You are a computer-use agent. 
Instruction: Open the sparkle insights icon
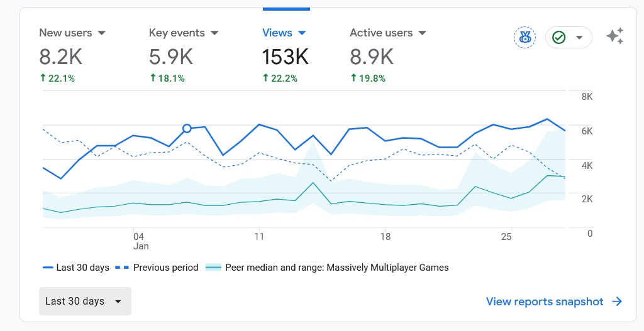point(614,36)
